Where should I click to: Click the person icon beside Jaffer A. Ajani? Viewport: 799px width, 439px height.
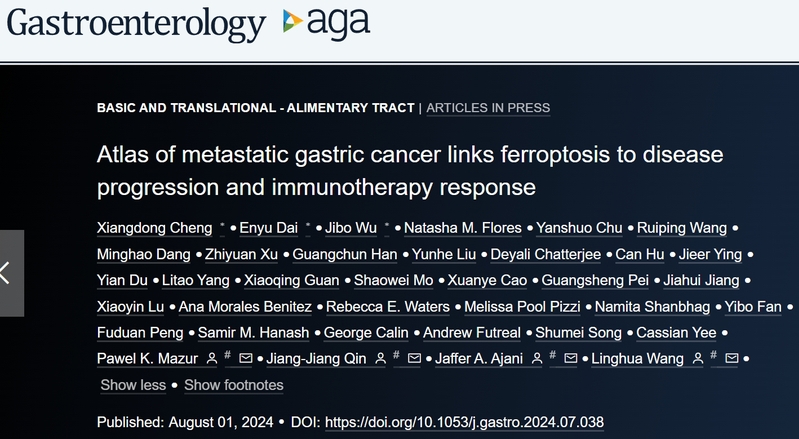coord(537,358)
